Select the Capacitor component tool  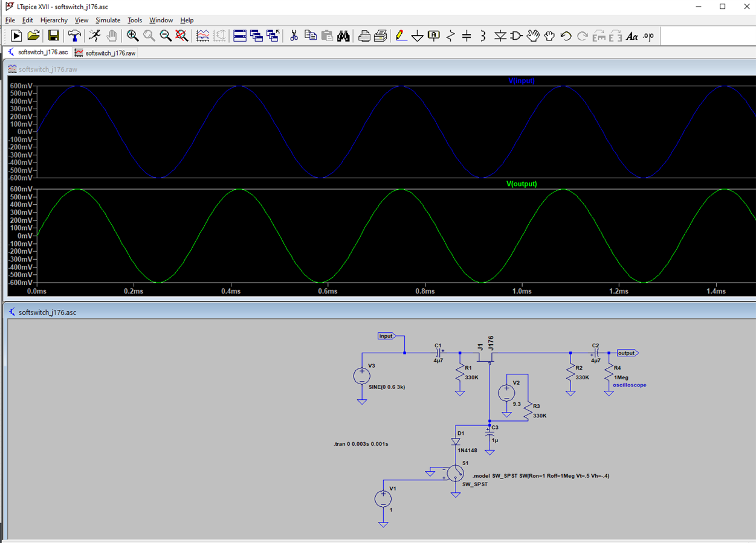click(467, 36)
